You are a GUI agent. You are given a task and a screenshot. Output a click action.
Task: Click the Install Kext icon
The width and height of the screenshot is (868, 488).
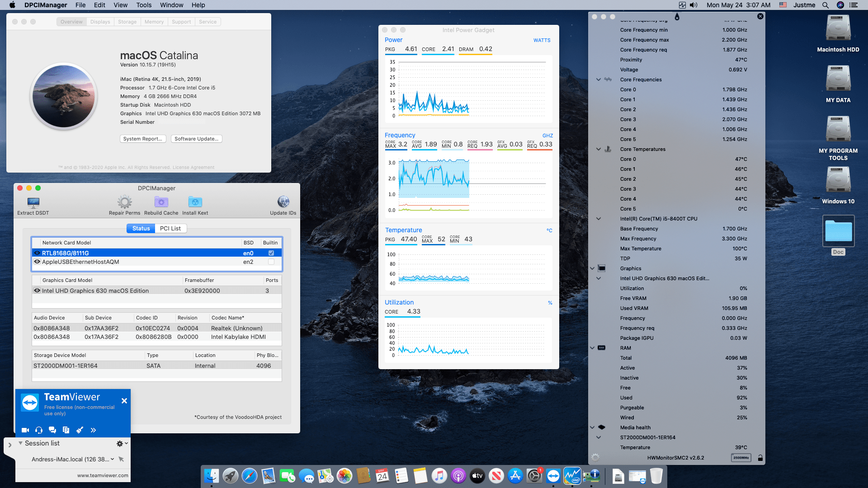click(x=195, y=202)
